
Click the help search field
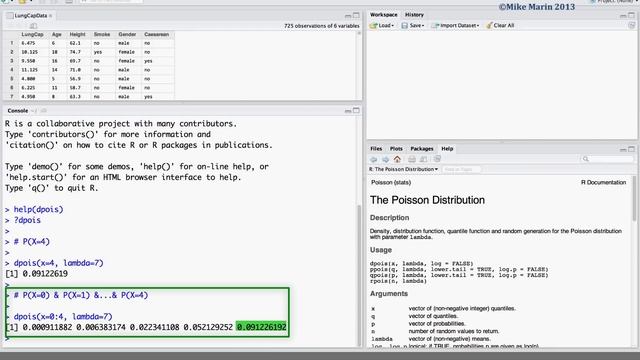click(x=607, y=159)
